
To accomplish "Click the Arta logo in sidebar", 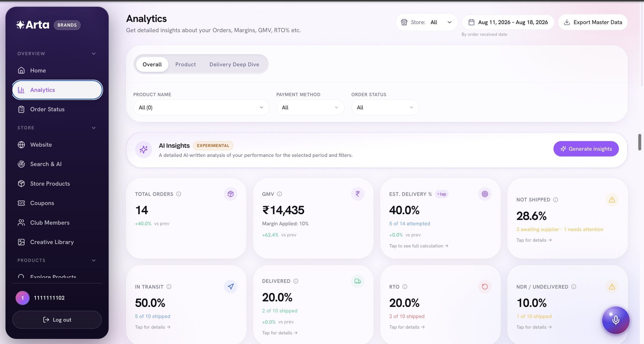I will [x=33, y=25].
